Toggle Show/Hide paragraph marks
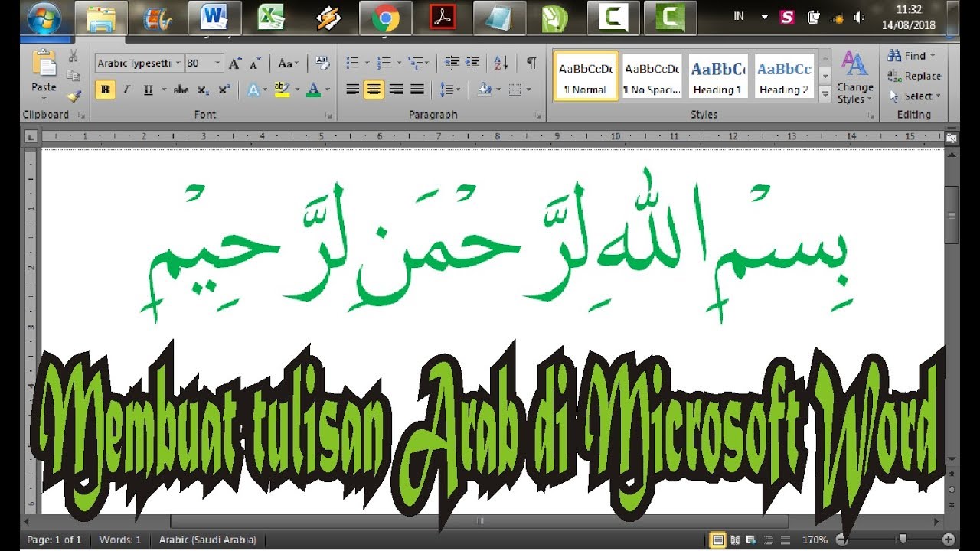The height and width of the screenshot is (551, 980). coord(531,63)
